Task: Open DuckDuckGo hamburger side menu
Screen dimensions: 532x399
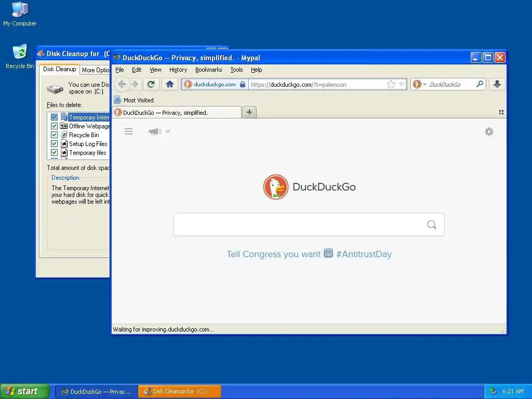Action: [x=129, y=131]
